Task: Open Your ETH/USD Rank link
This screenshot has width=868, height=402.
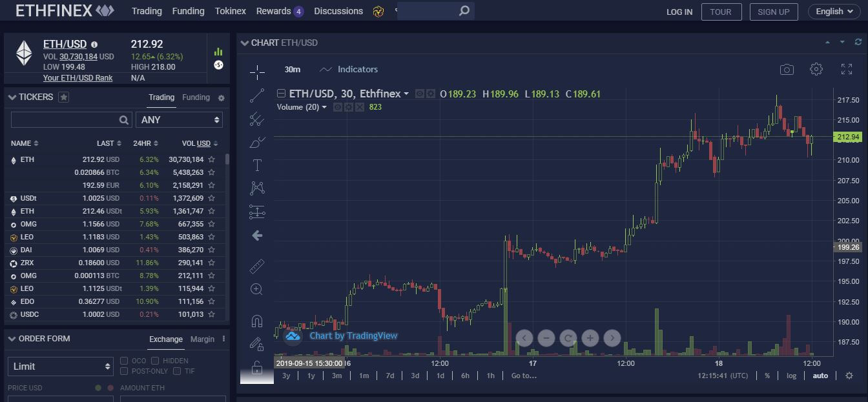Action: coord(78,78)
